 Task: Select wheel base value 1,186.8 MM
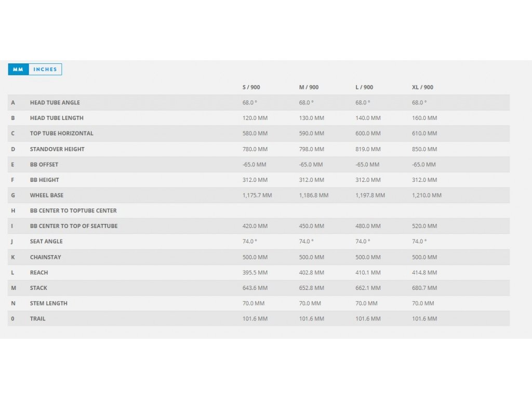tap(313, 195)
